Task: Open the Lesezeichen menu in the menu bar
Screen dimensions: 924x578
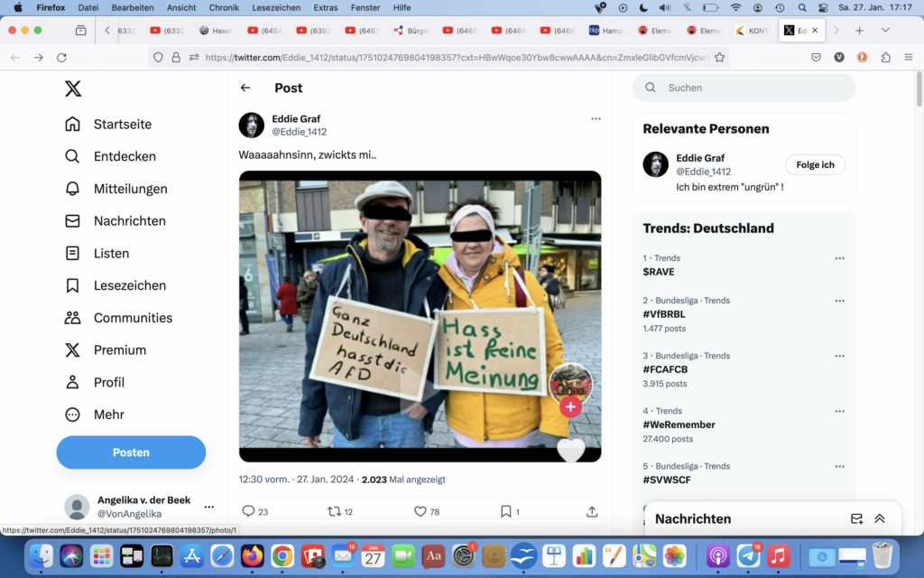Action: point(276,7)
